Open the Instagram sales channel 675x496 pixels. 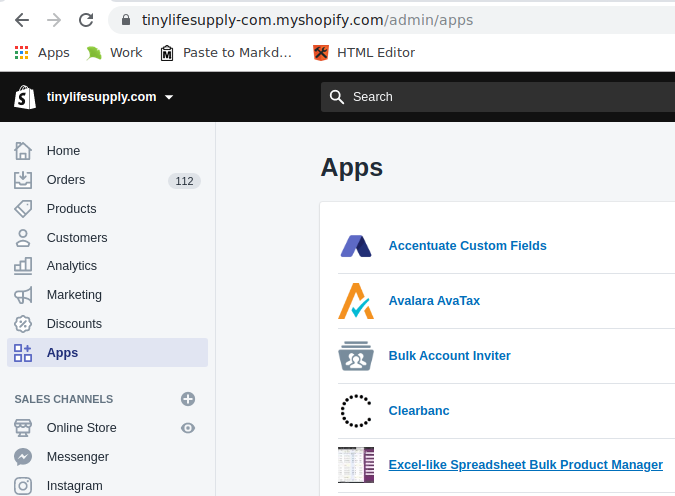click(x=74, y=486)
